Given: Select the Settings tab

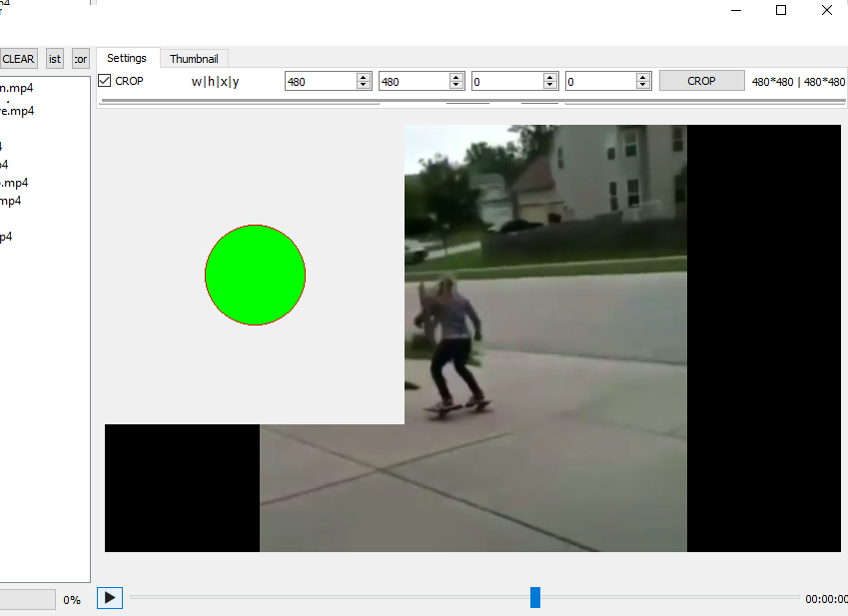Looking at the screenshot, I should pos(127,58).
